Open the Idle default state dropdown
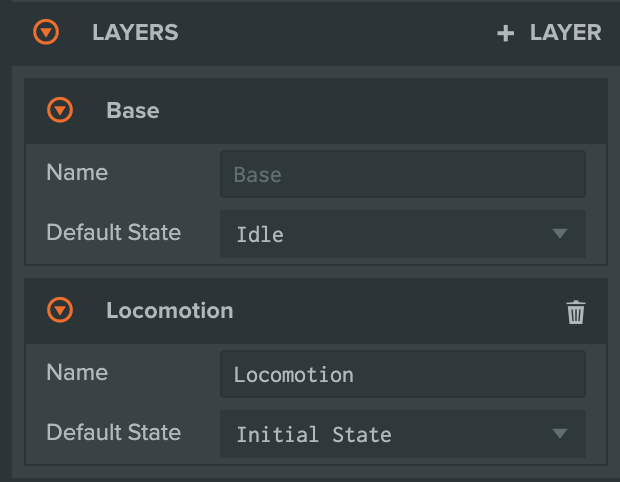The height and width of the screenshot is (482, 620). click(x=403, y=234)
